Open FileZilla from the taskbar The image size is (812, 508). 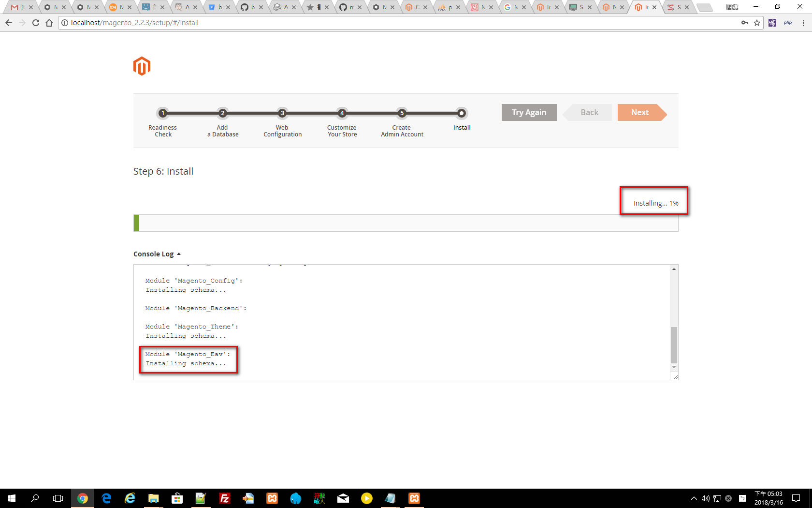pos(225,498)
